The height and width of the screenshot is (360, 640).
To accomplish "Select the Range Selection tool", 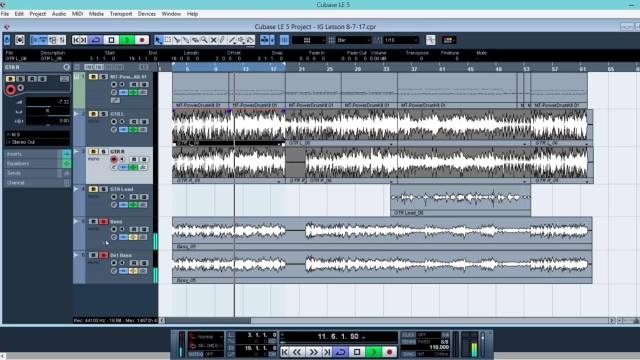I will click(168, 40).
